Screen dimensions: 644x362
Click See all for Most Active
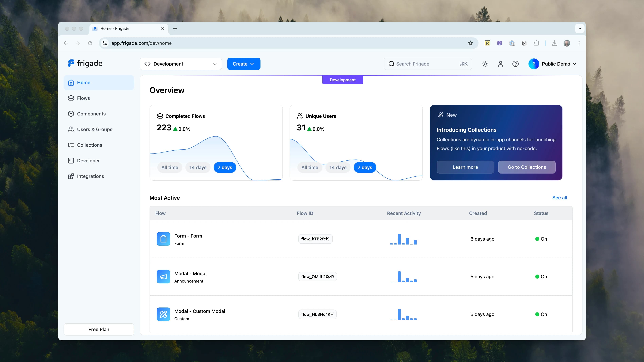point(560,198)
